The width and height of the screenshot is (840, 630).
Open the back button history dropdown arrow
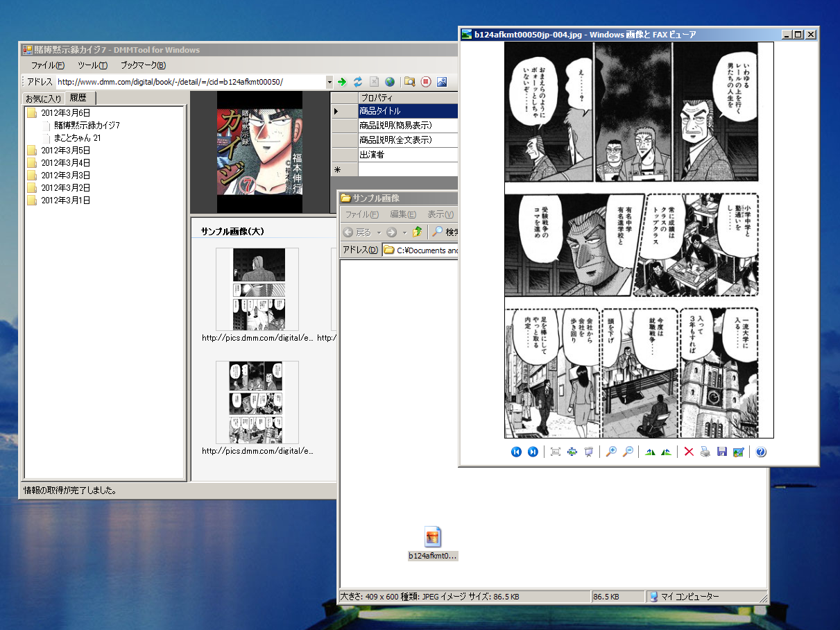coord(379,232)
